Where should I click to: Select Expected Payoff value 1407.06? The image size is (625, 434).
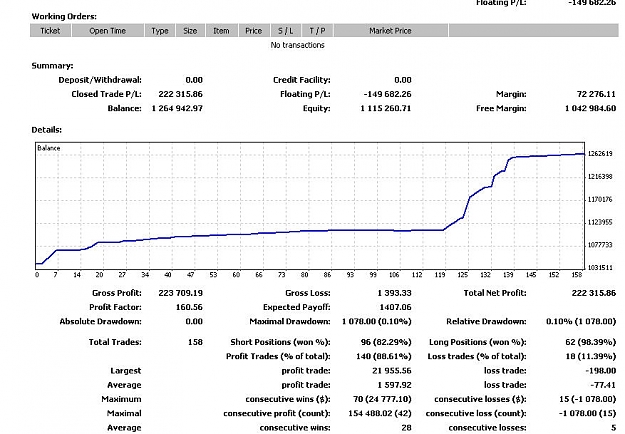pyautogui.click(x=395, y=307)
